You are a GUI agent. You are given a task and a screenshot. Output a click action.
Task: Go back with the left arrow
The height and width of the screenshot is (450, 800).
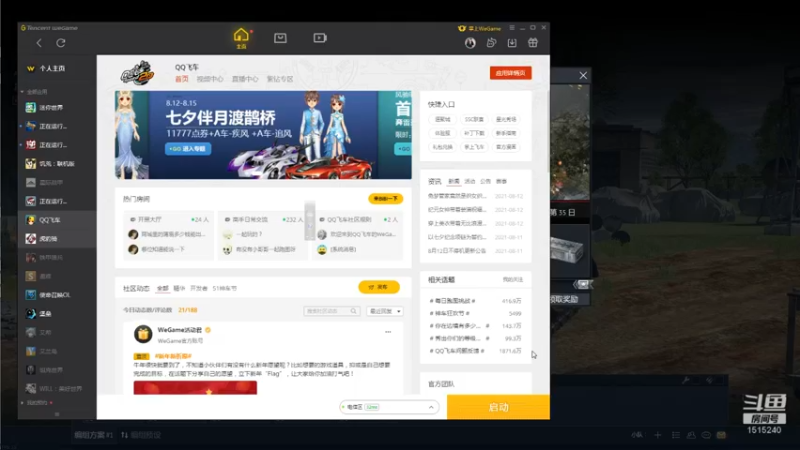[39, 43]
